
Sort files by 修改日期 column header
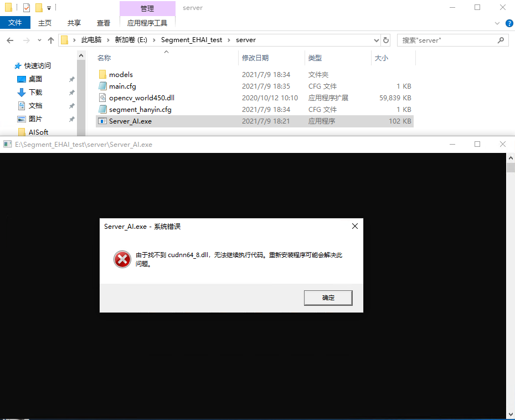click(x=255, y=58)
